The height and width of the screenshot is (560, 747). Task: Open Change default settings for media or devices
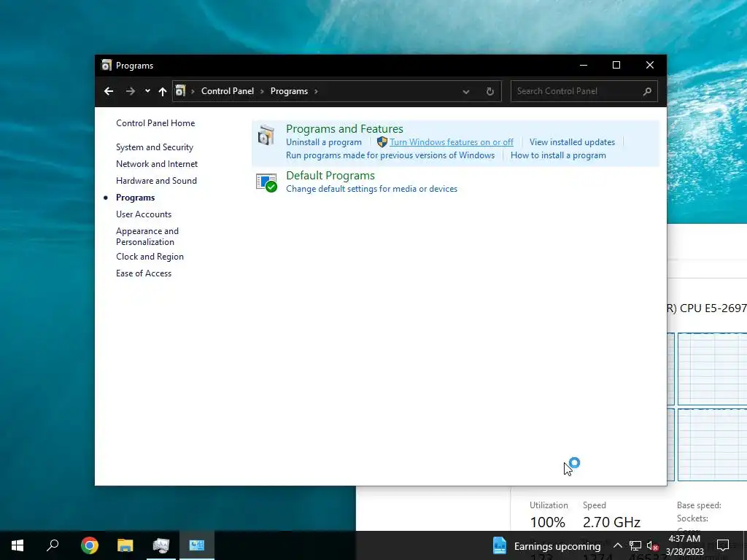point(371,189)
